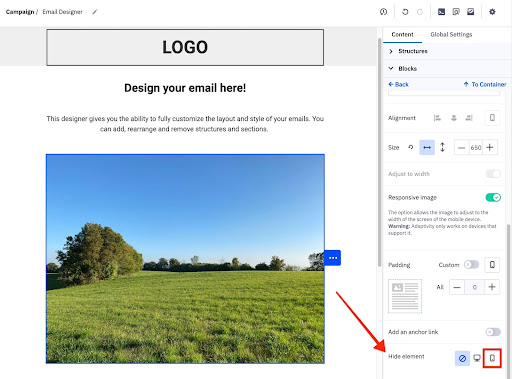Align image to the center

[454, 118]
